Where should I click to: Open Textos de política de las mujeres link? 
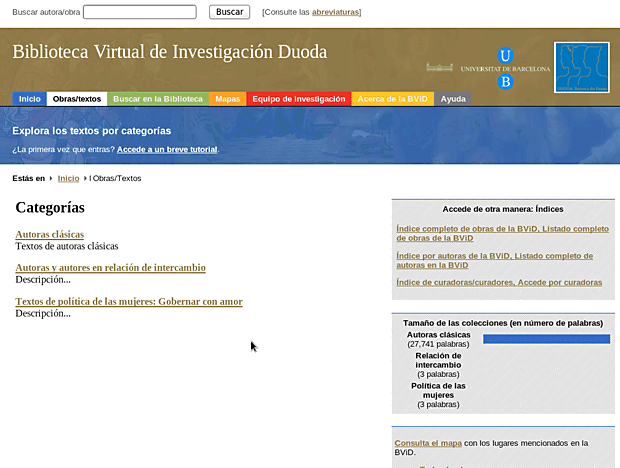tap(129, 302)
